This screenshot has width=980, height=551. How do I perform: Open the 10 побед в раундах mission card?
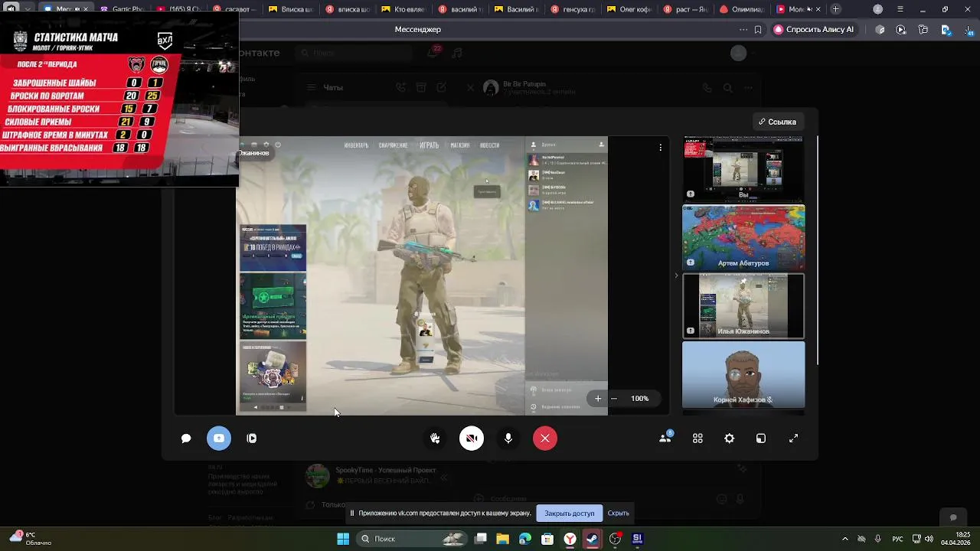click(273, 248)
